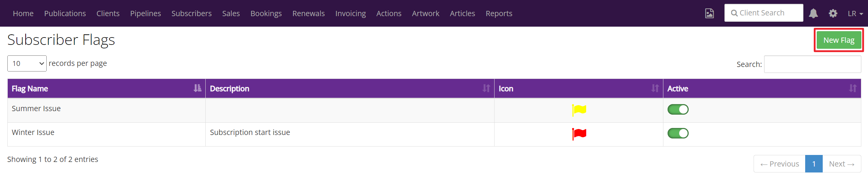This screenshot has height=183, width=868.
Task: Click the yellow flag icon for Summer Issue
Action: coord(579,110)
